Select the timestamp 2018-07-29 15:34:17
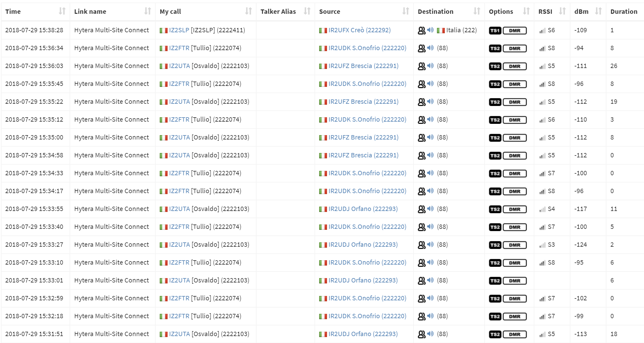The width and height of the screenshot is (644, 343). [34, 191]
